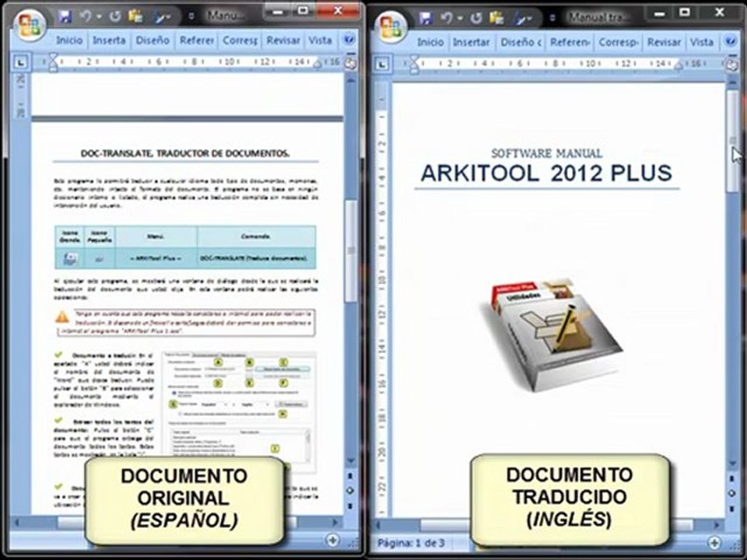
Task: Click previous page button in left window scrollbar
Action: click(350, 476)
